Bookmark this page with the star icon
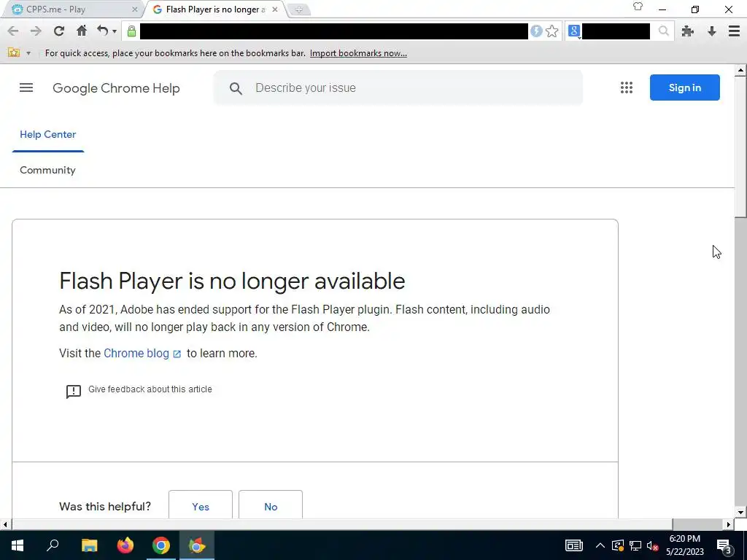747x560 pixels. click(551, 31)
